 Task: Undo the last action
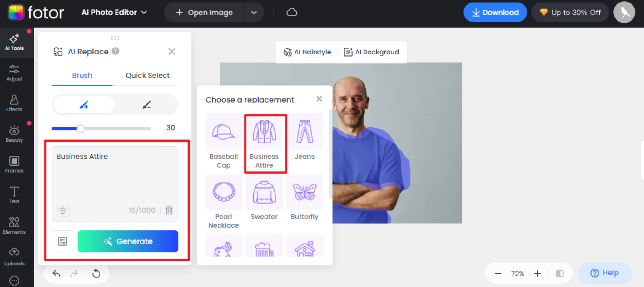tap(57, 274)
